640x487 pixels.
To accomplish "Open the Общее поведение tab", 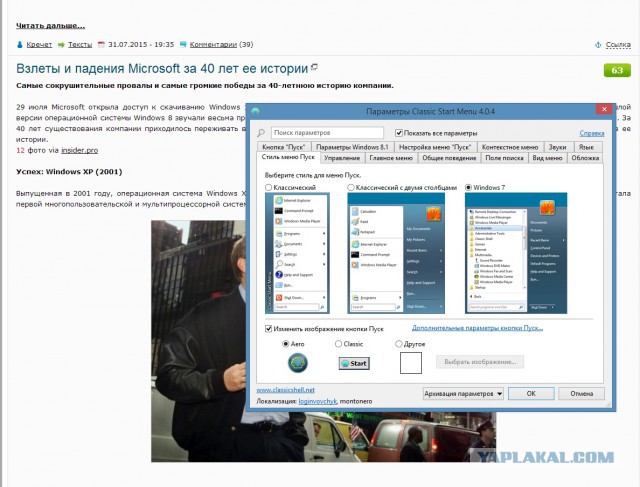I will coord(449,158).
